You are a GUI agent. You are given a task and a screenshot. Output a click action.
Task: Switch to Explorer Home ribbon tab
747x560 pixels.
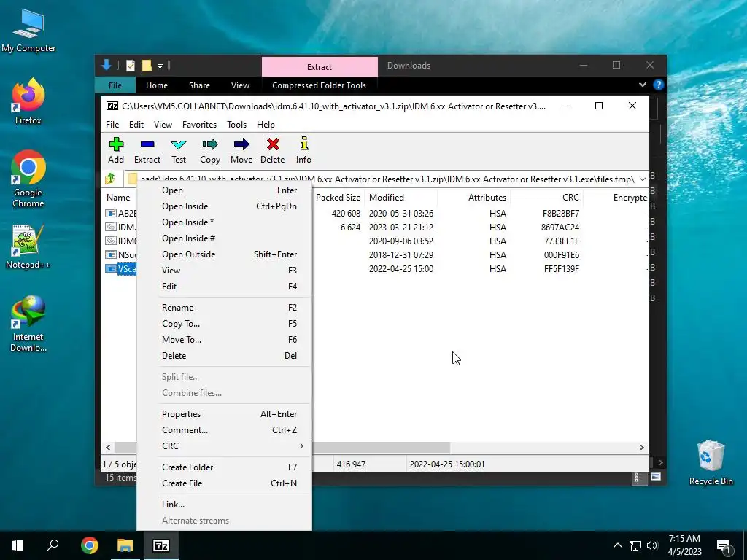click(156, 85)
